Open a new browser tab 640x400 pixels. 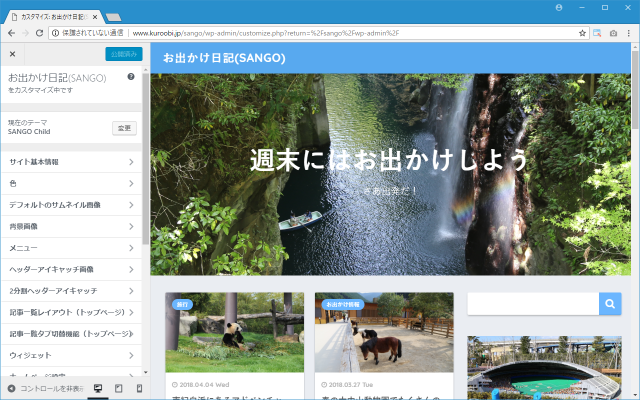pos(113,17)
